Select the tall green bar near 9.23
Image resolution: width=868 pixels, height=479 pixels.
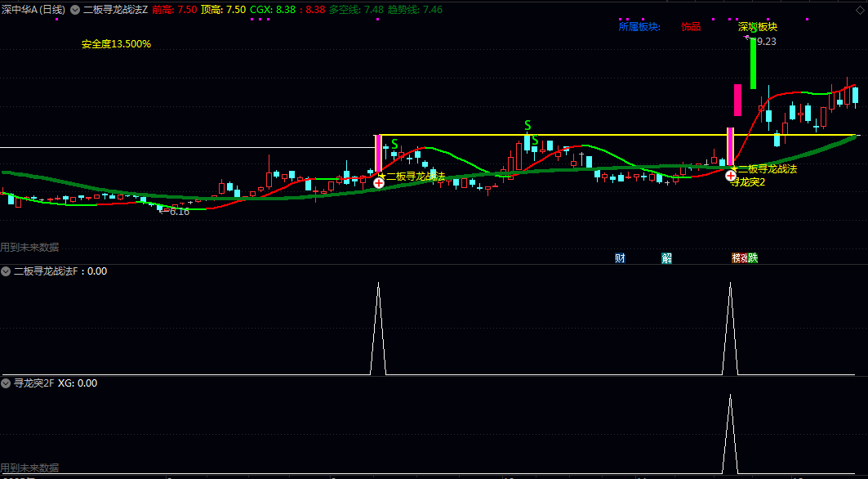coord(753,63)
